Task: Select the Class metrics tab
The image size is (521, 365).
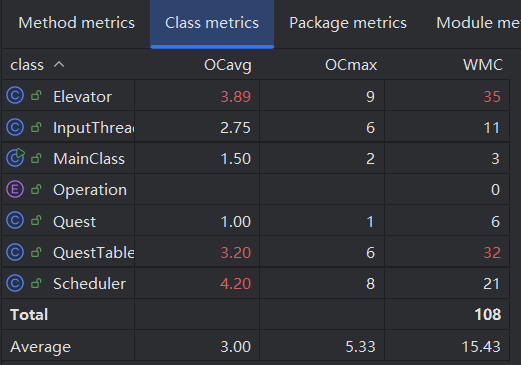Action: coord(212,23)
